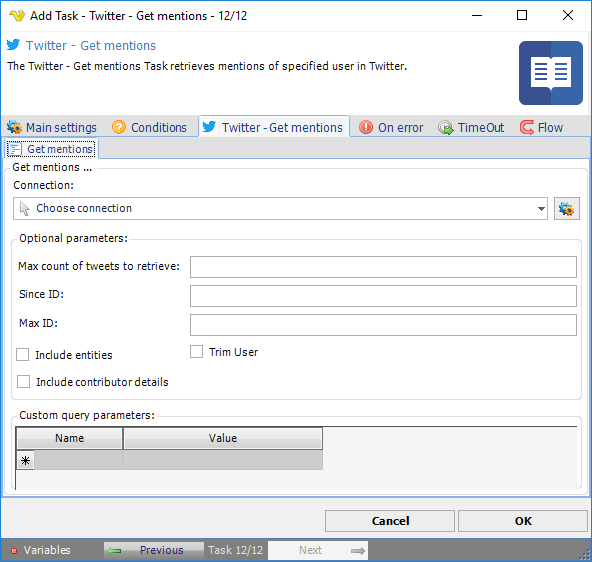Click the VisualCron title bar icon
Image resolution: width=592 pixels, height=562 pixels.
[17, 16]
